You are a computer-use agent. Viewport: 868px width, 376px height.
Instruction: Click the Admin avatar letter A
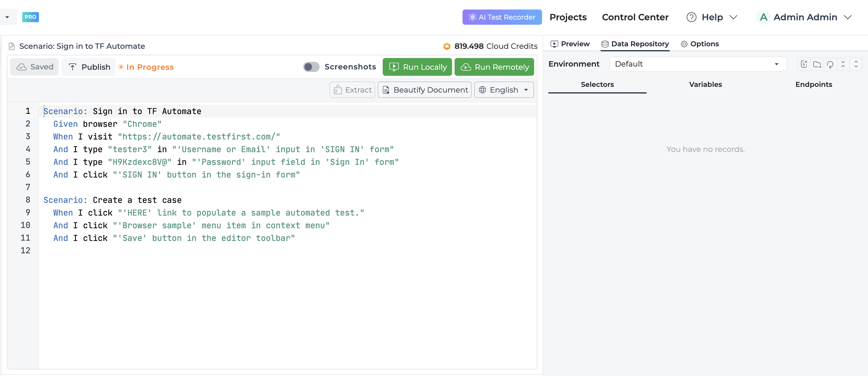[x=763, y=17]
